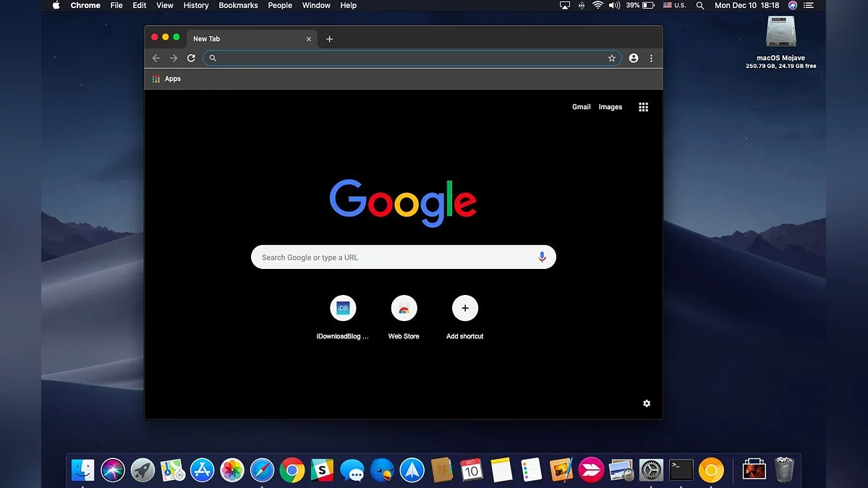
Task: Click the Add shortcut button
Action: pyautogui.click(x=464, y=309)
